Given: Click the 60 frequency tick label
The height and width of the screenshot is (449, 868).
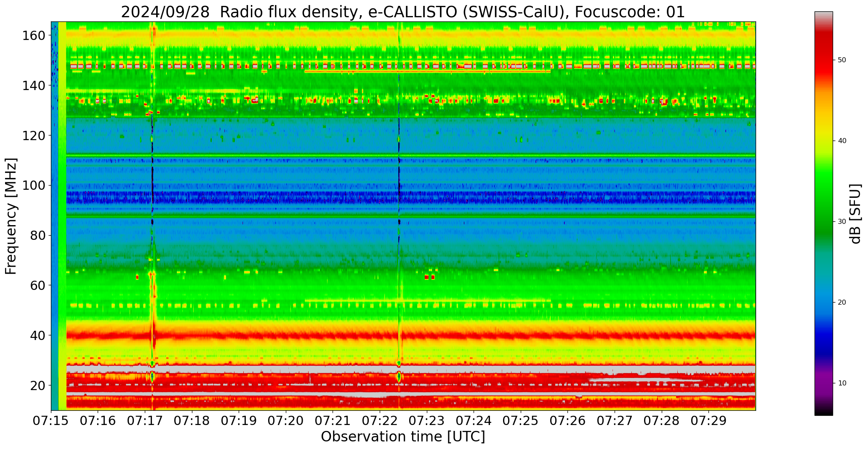Looking at the screenshot, I should point(37,285).
